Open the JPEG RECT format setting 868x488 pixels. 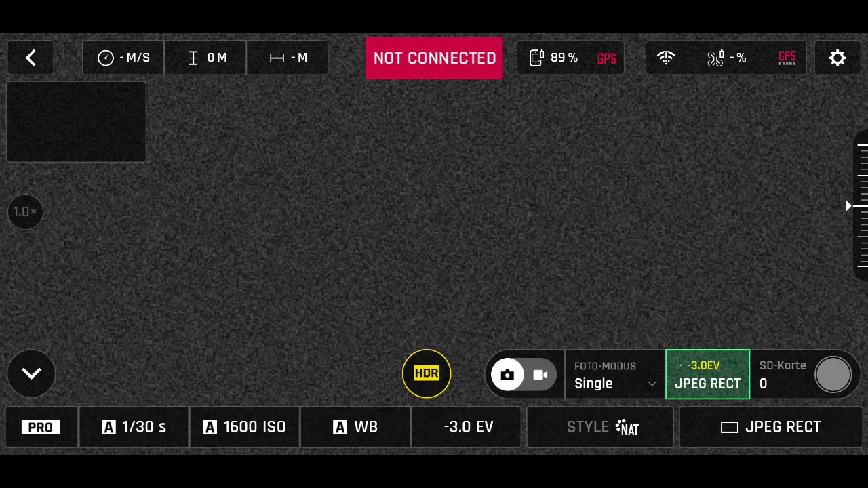point(770,427)
